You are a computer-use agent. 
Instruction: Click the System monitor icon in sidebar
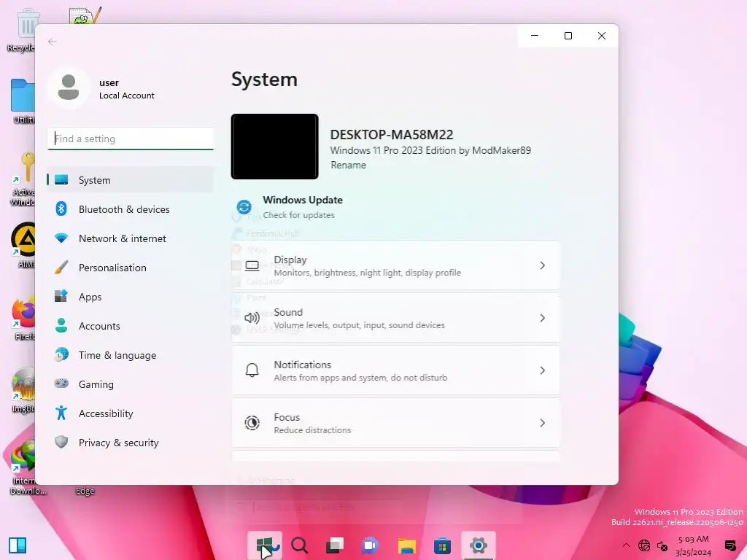(x=61, y=179)
